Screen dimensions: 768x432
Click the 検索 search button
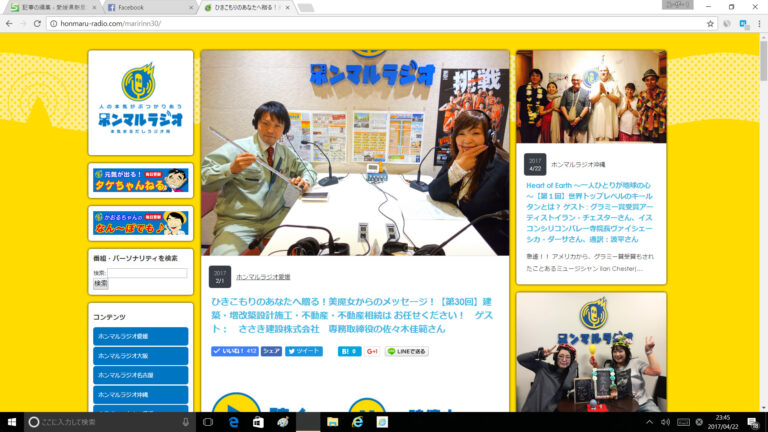(101, 284)
